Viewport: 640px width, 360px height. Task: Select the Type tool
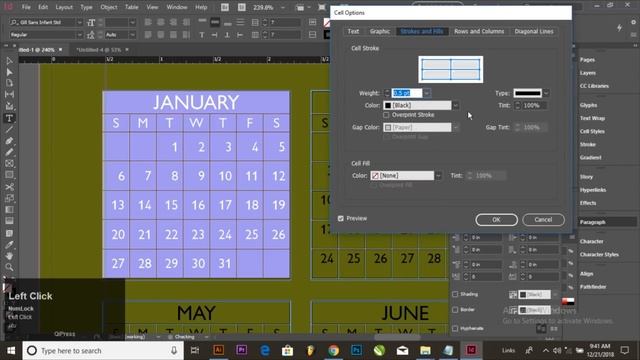[x=9, y=118]
